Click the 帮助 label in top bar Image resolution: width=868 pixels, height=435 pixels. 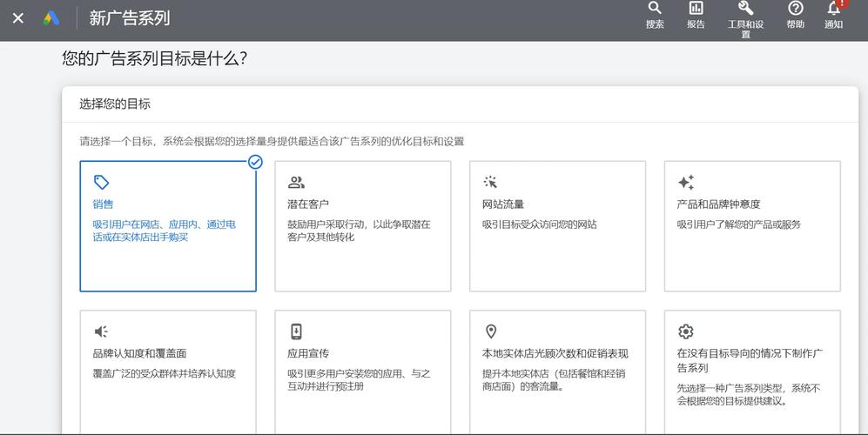point(796,24)
